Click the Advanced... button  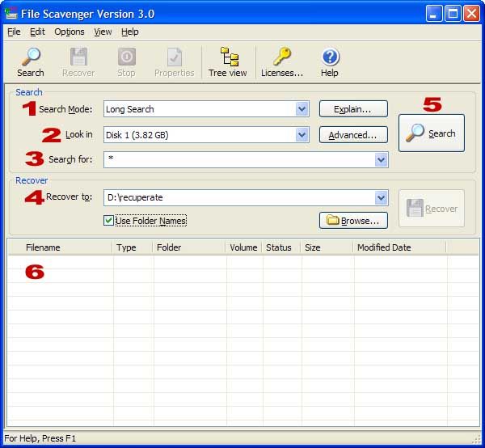[x=353, y=135]
